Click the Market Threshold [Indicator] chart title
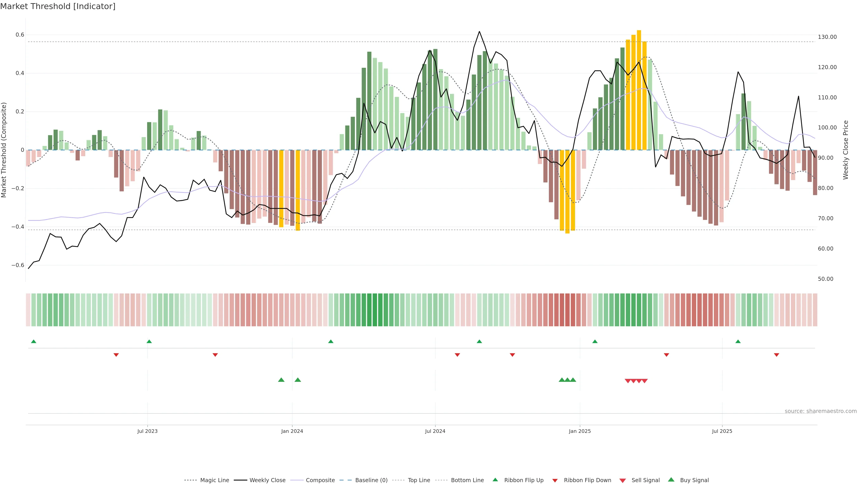This screenshot has height=488, width=868. tap(58, 6)
